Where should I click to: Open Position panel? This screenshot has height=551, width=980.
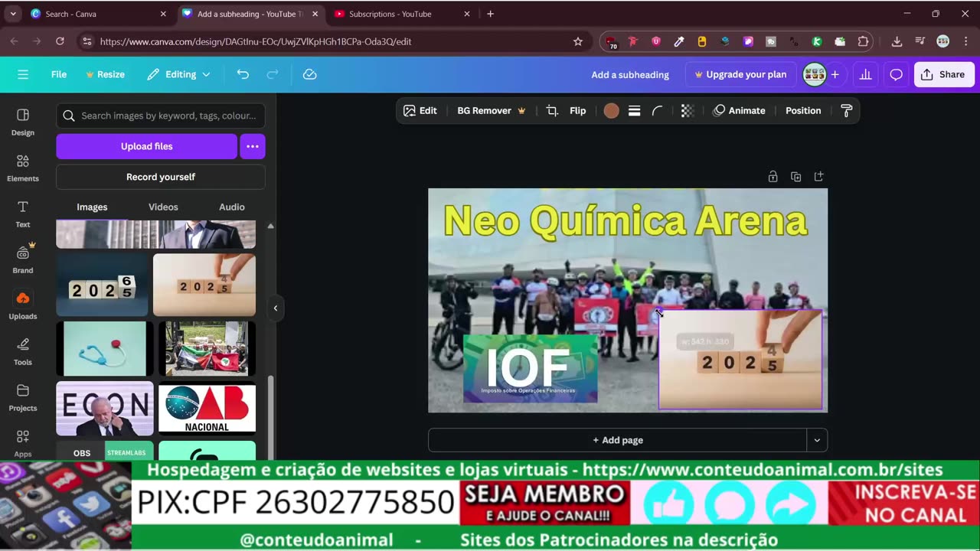[803, 111]
